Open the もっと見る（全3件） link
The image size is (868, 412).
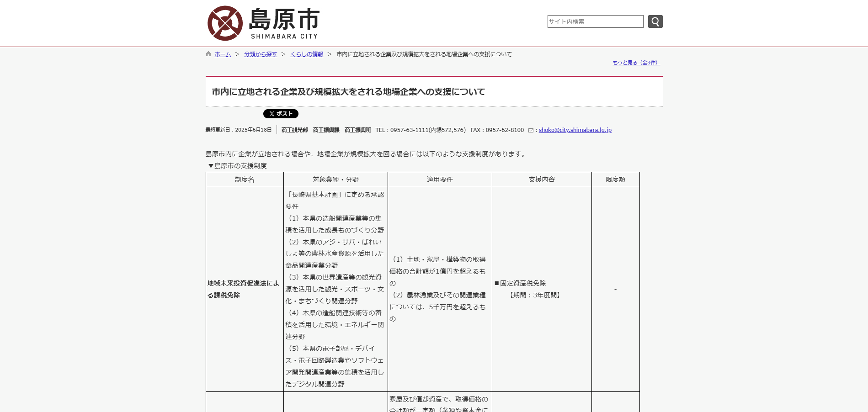point(636,63)
